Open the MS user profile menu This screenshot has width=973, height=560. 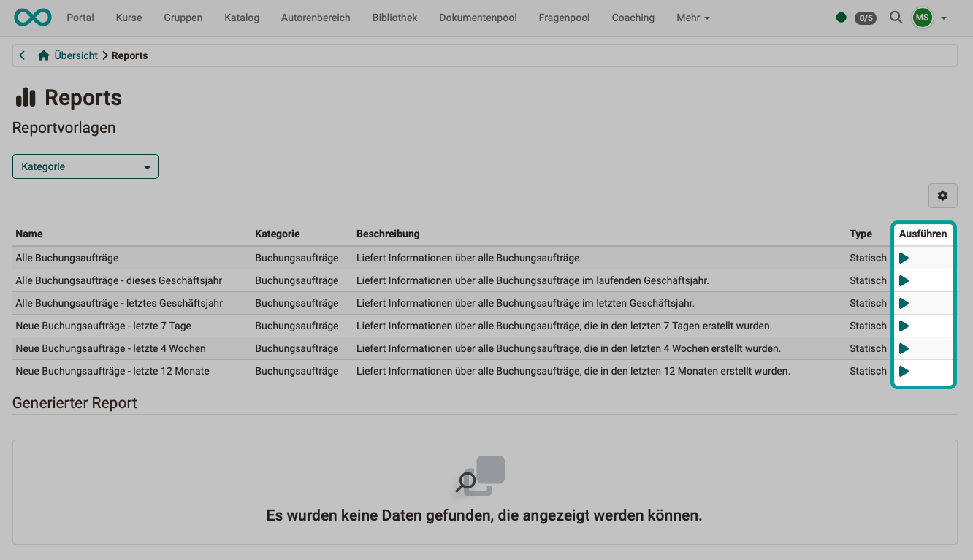(x=923, y=17)
